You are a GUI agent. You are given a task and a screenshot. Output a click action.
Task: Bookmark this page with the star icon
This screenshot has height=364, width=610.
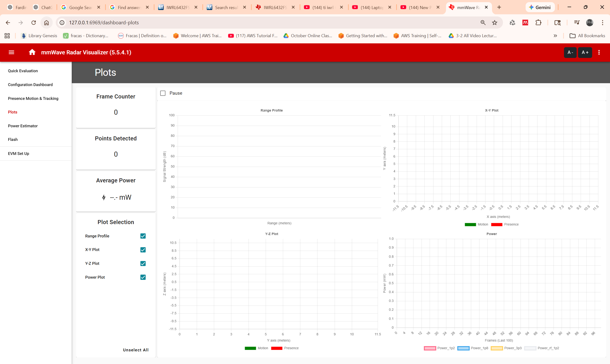tap(494, 23)
